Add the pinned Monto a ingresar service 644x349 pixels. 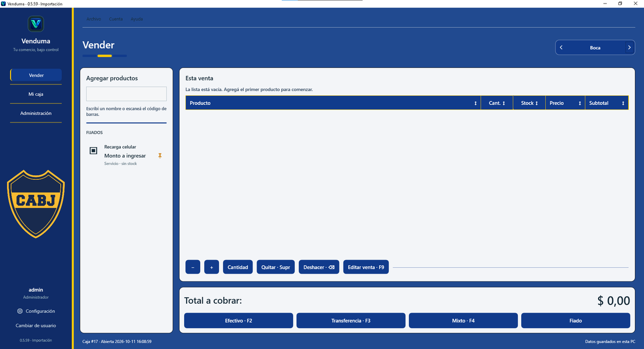(x=126, y=155)
